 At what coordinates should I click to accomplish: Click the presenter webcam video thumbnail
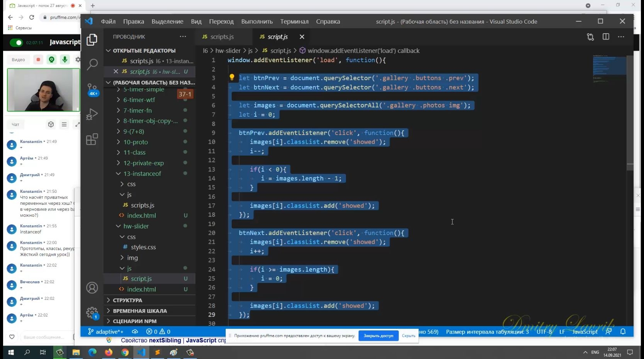44,90
